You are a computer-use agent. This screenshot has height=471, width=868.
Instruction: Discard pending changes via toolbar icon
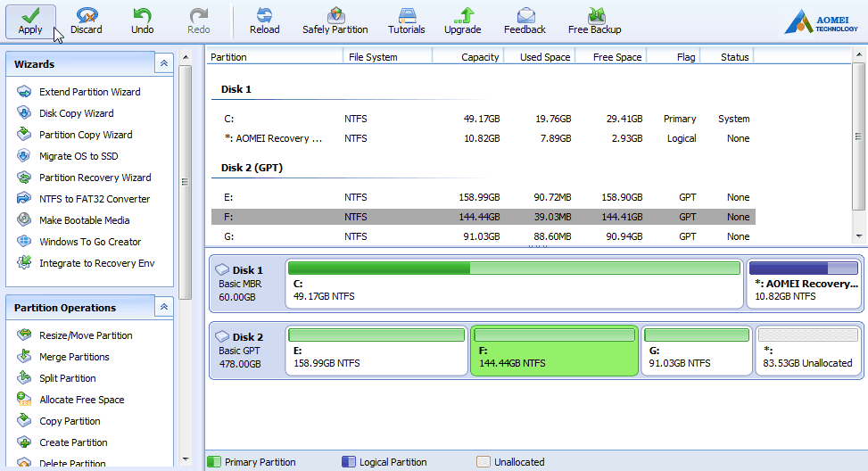click(87, 15)
